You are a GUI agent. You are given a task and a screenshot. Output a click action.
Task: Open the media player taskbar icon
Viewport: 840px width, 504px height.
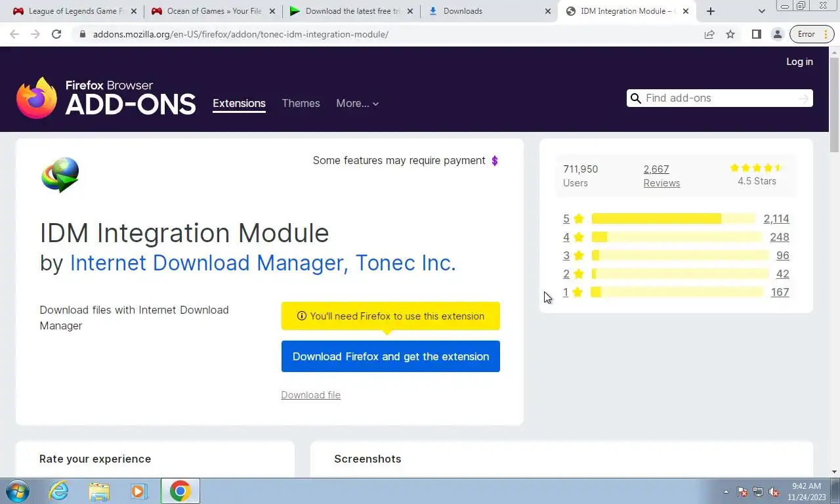point(138,491)
